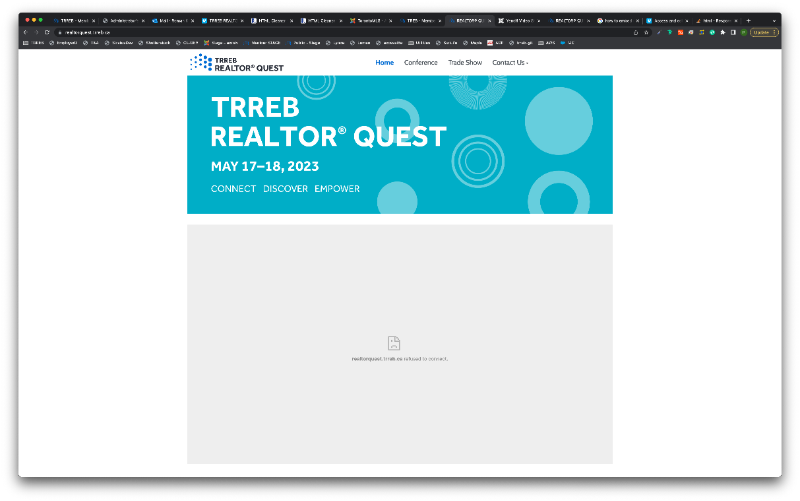
Task: Reload the page with the refresh icon
Action: click(x=47, y=32)
